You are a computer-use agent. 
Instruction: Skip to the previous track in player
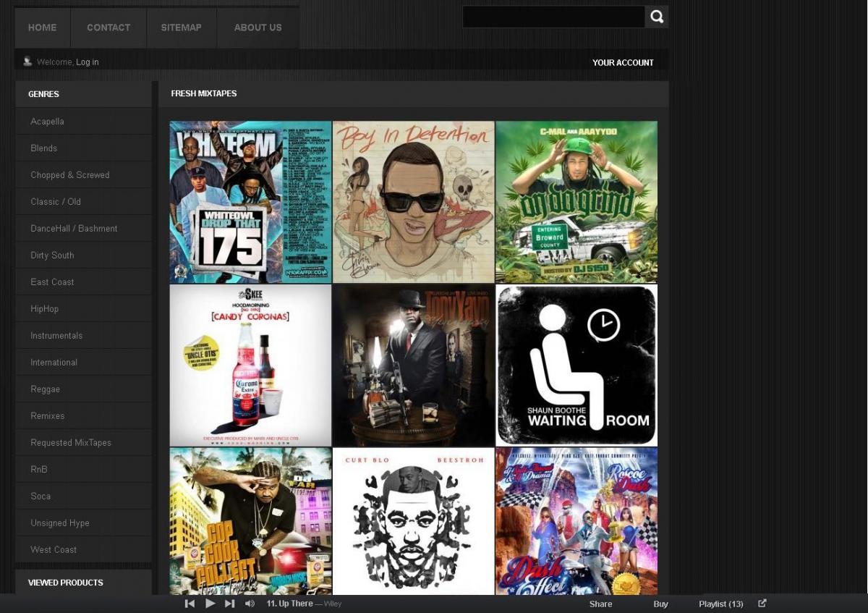pos(190,604)
